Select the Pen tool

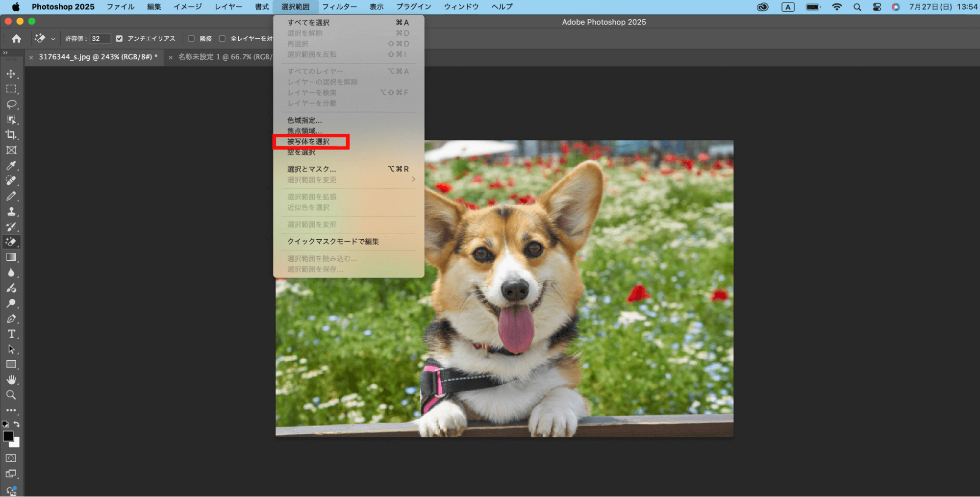(x=11, y=319)
